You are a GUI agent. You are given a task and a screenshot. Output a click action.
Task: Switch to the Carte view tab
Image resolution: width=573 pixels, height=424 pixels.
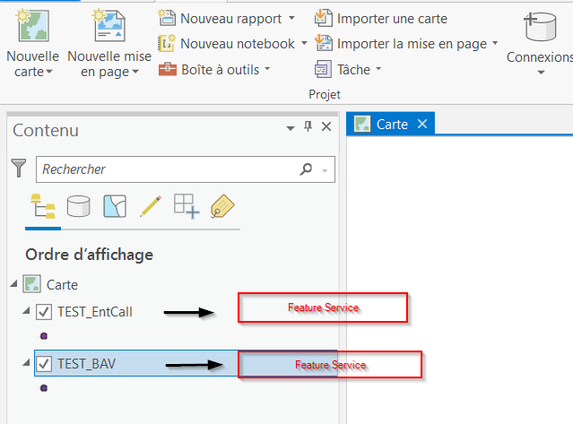[391, 124]
